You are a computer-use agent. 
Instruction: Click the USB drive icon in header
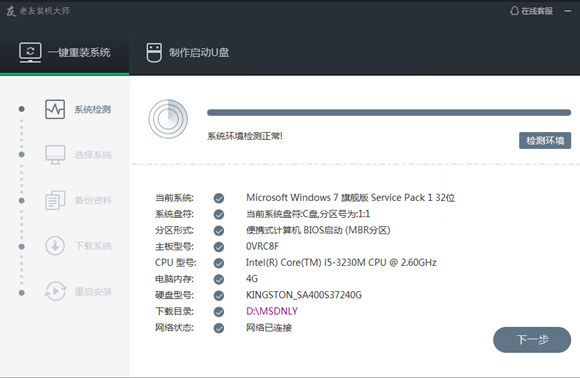154,53
